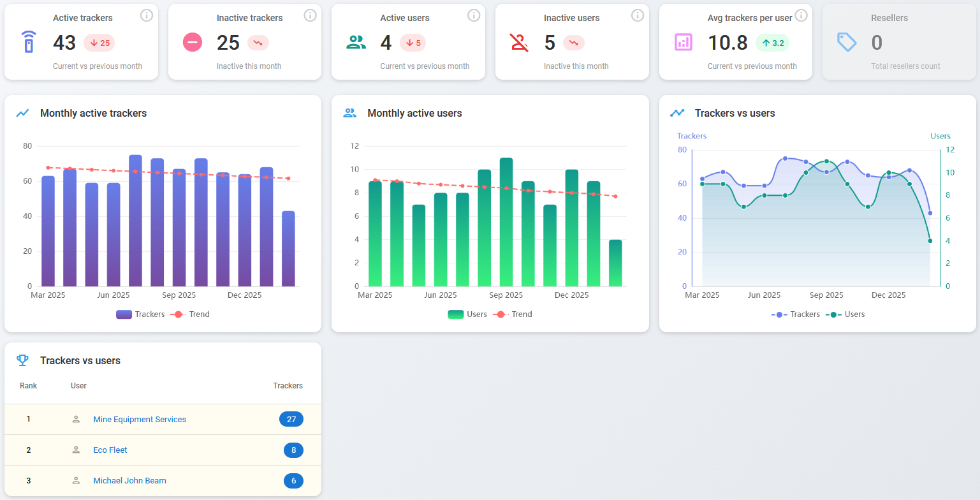
Task: Click the 8 trackers badge
Action: [293, 450]
